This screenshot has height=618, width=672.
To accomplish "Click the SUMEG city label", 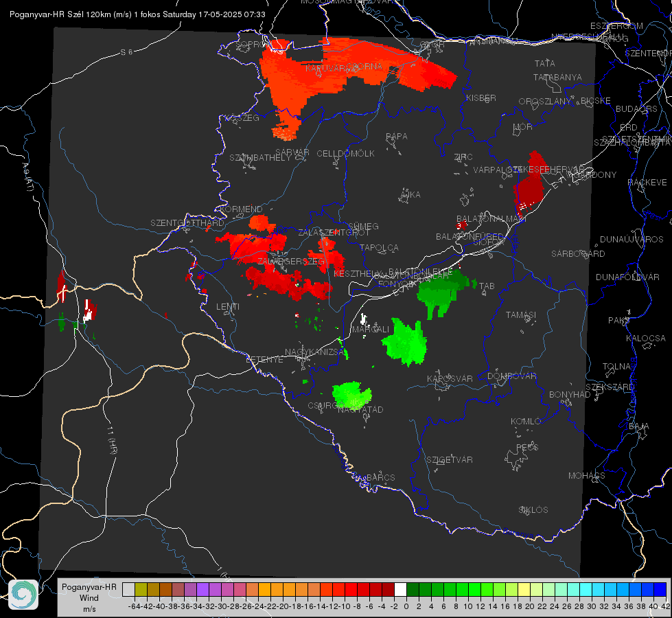I will pyautogui.click(x=363, y=226).
